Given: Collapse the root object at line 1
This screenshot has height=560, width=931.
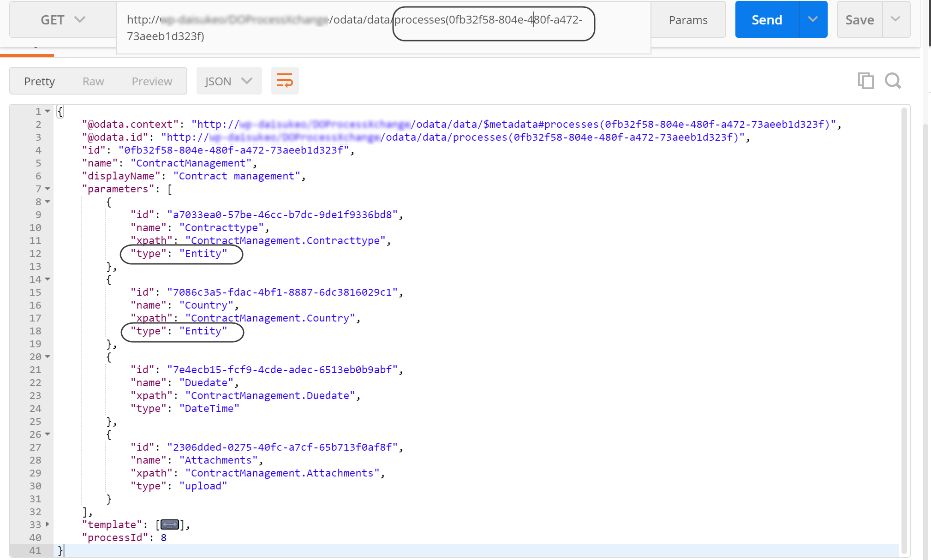Looking at the screenshot, I should point(48,111).
